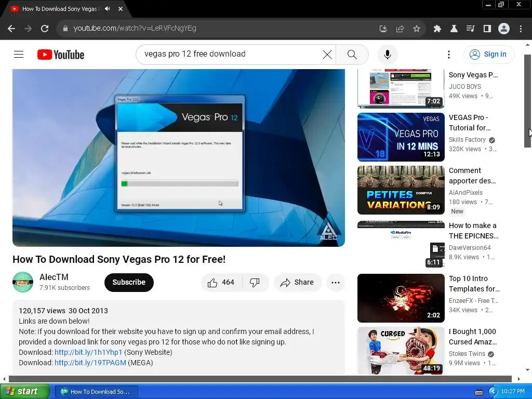532x399 pixels.
Task: Start voice search with microphone icon
Action: pyautogui.click(x=387, y=54)
